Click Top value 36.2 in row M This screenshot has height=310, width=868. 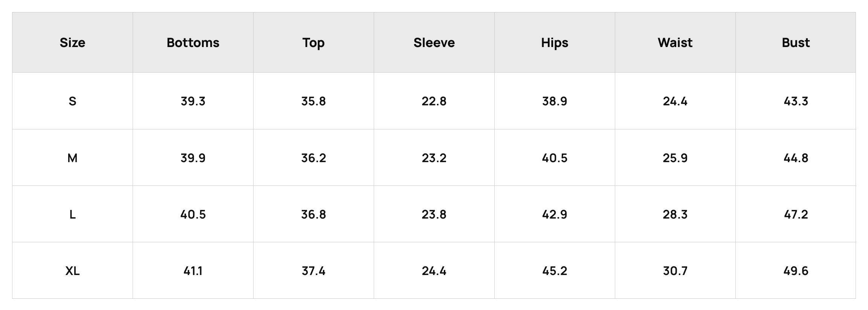[x=313, y=158]
